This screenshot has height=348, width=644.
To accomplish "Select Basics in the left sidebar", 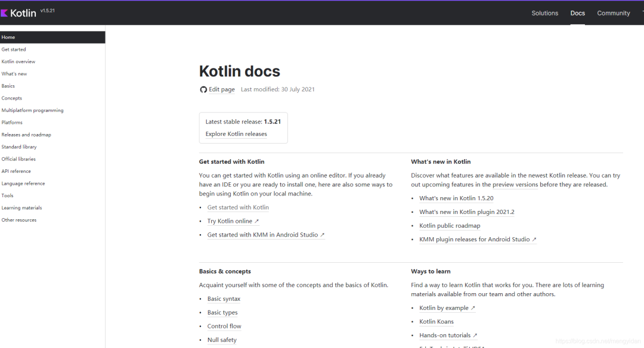I will click(8, 85).
